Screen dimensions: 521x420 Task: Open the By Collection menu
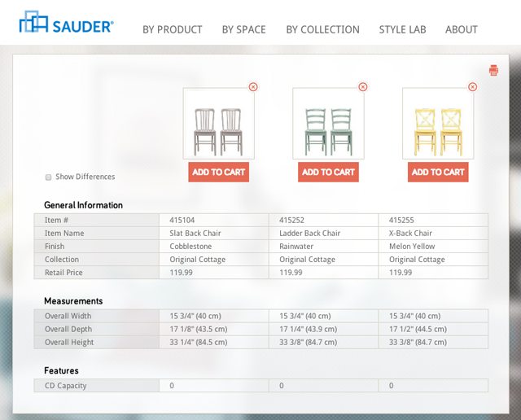[322, 29]
